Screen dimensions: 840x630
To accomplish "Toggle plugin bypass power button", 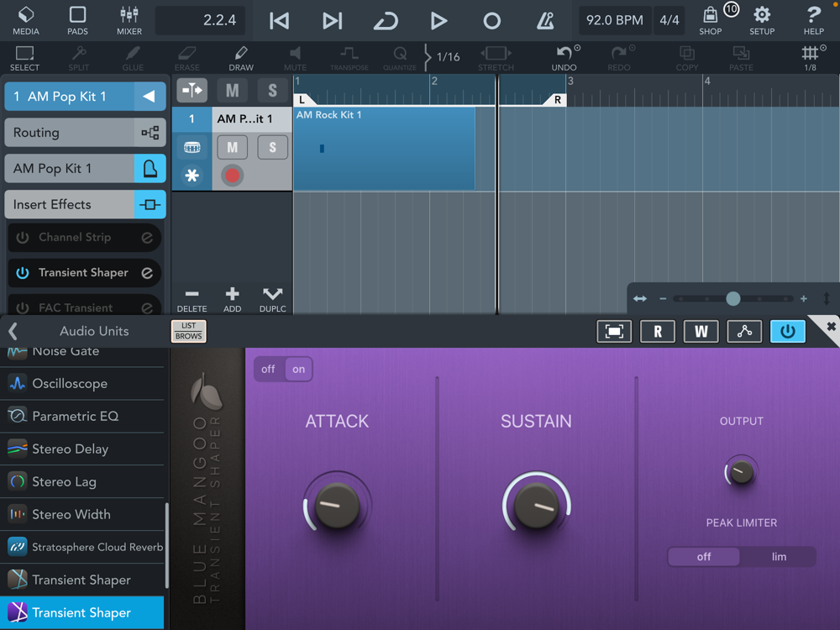I will click(787, 331).
